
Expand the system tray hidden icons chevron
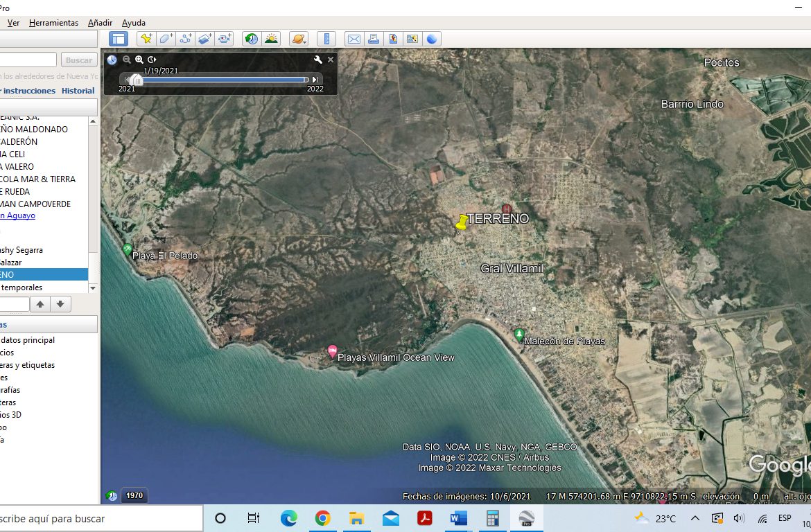[x=695, y=518]
